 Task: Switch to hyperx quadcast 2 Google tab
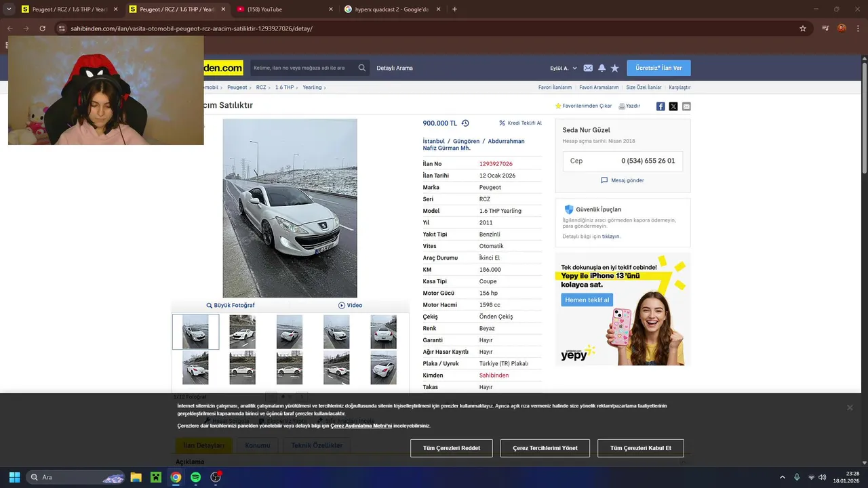point(393,9)
